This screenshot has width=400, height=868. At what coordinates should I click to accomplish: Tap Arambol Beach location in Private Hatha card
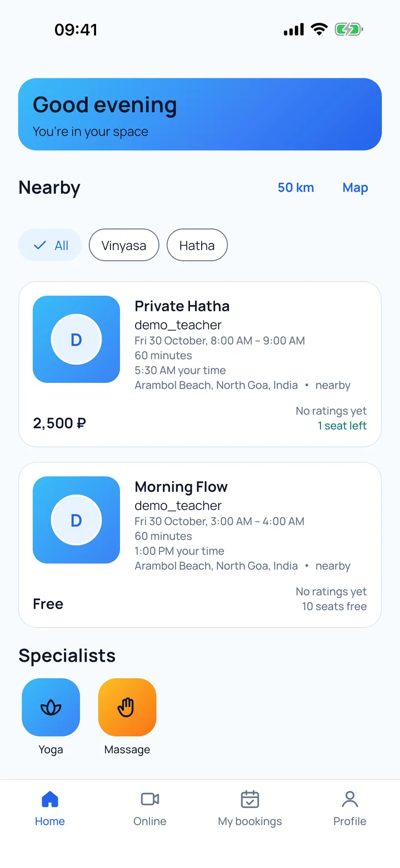point(216,385)
